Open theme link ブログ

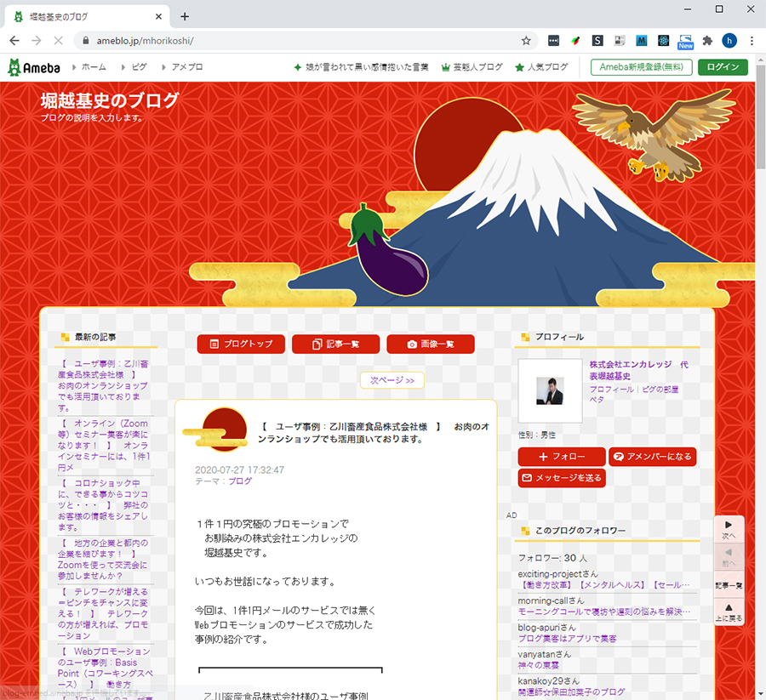[240, 481]
